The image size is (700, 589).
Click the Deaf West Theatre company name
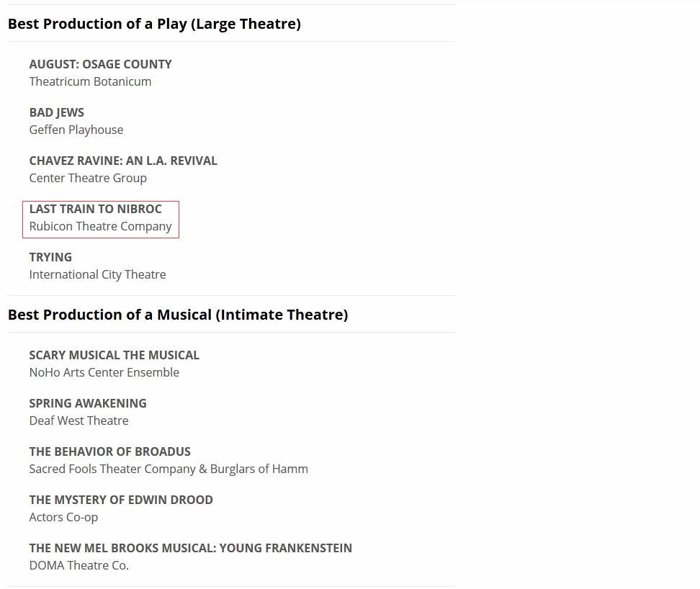coord(78,421)
